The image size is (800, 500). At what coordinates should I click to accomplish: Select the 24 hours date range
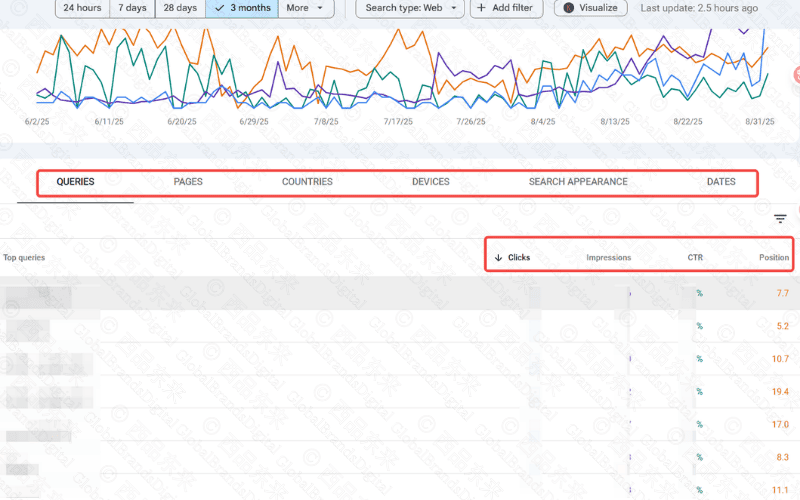tap(82, 8)
